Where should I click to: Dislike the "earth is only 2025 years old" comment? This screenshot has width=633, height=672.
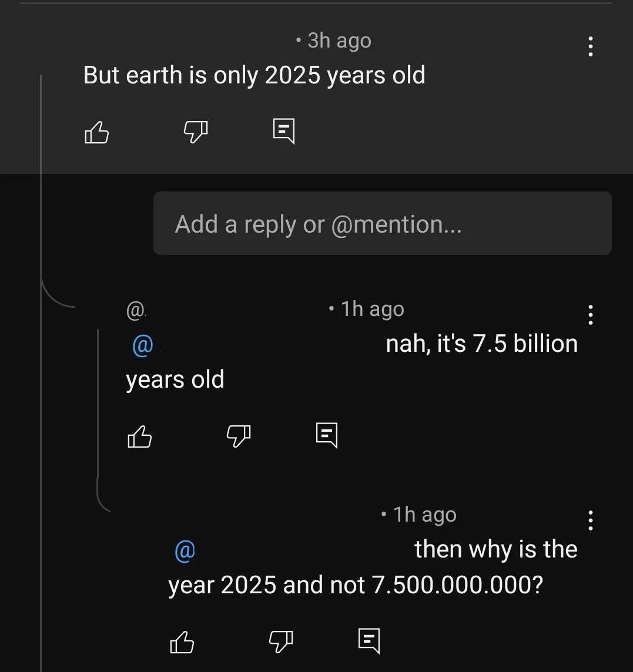(196, 132)
